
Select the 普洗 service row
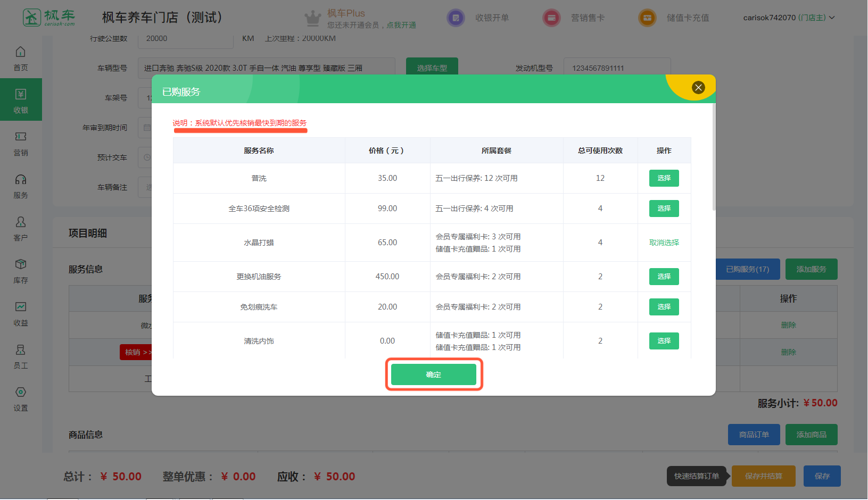click(x=664, y=178)
